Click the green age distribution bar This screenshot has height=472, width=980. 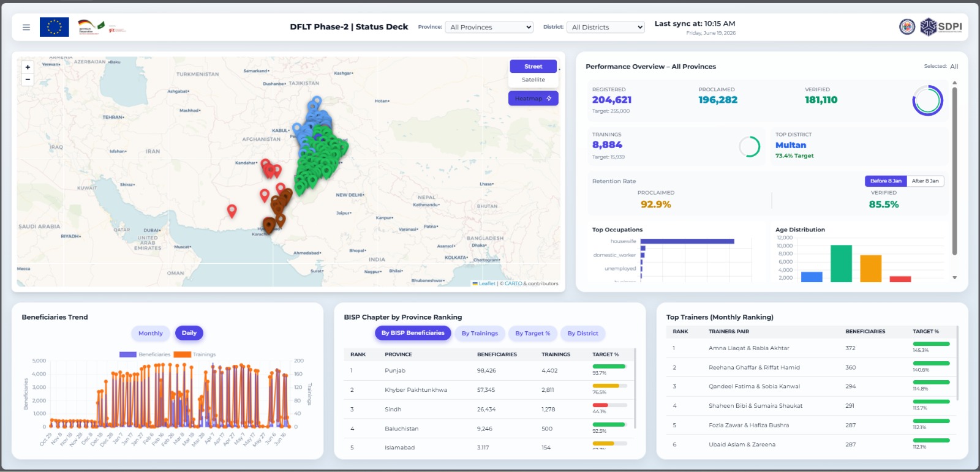pyautogui.click(x=841, y=264)
